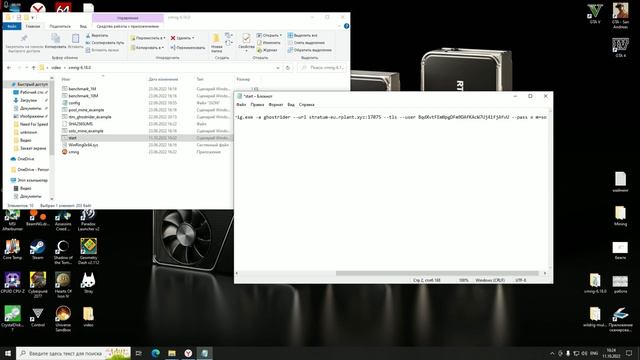
Task: Open the Файл tab in Explorer
Action: pos(12,26)
